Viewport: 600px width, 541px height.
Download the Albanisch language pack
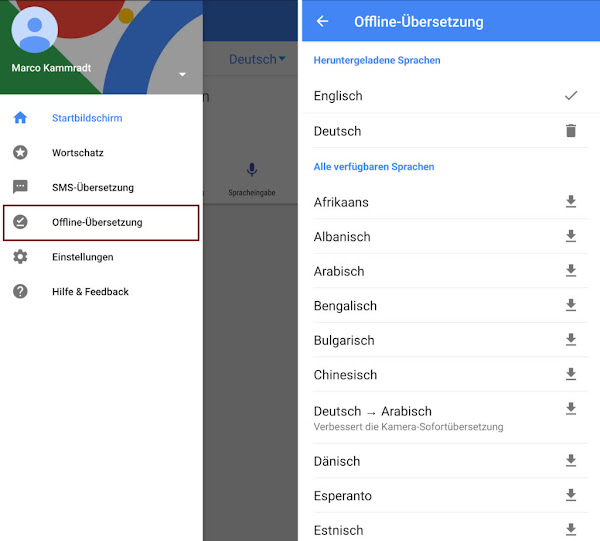(571, 236)
